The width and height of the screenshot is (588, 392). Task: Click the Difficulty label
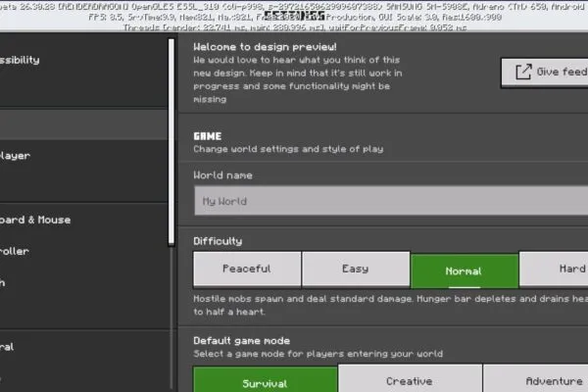(218, 241)
